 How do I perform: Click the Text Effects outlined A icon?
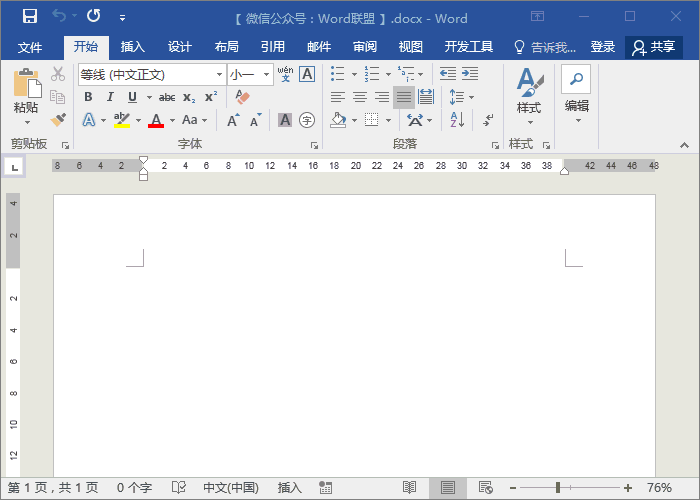click(x=89, y=120)
